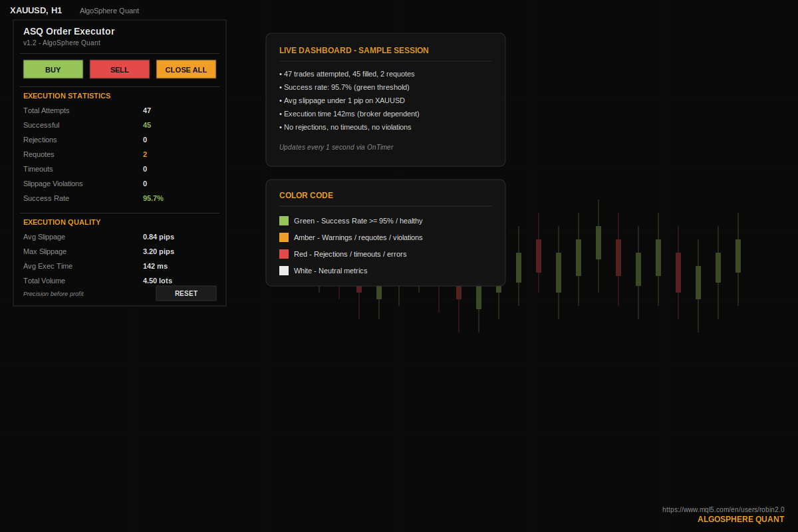This screenshot has height=532, width=798.
Task: Click the ASQ Order Executor panel title
Action: pos(69,31)
